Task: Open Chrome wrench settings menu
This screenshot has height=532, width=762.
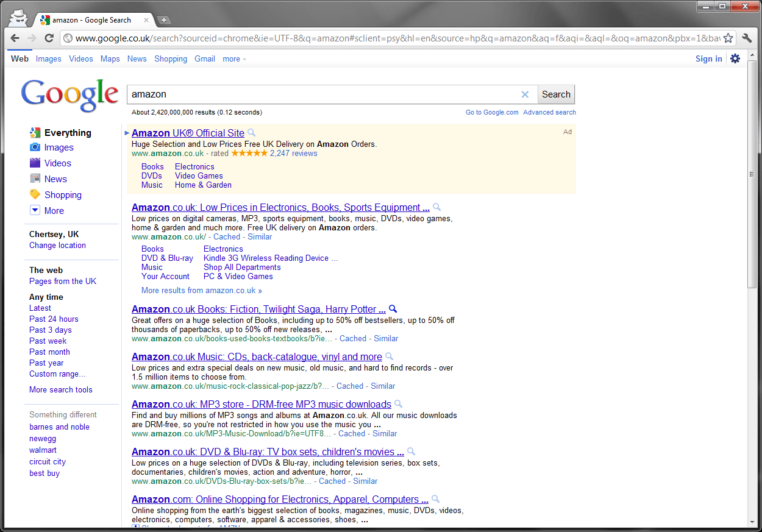Action: click(x=747, y=38)
